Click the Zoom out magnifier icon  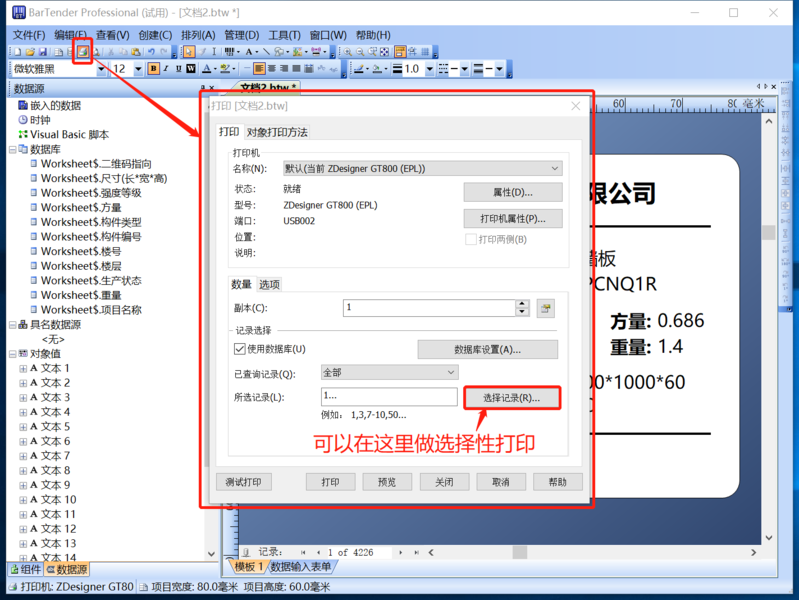(360, 51)
